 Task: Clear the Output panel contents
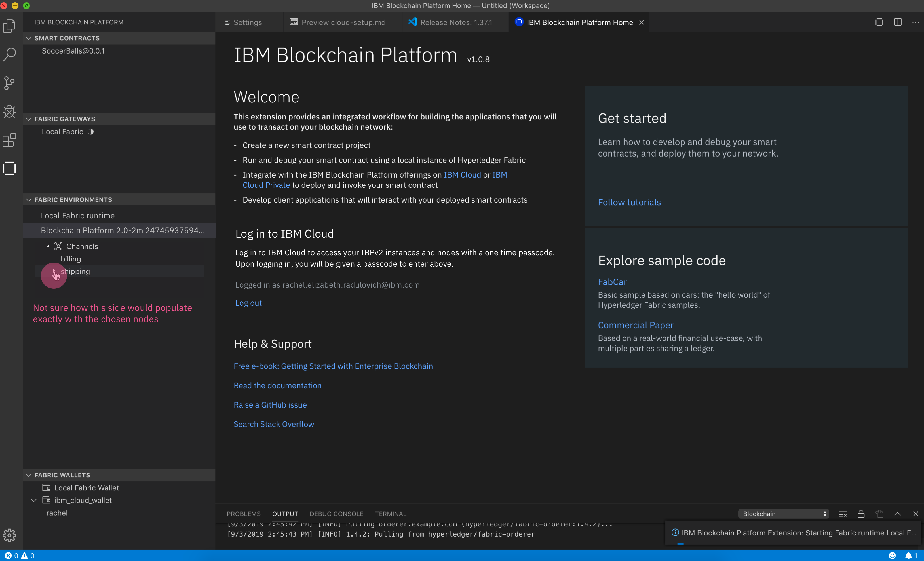point(843,513)
